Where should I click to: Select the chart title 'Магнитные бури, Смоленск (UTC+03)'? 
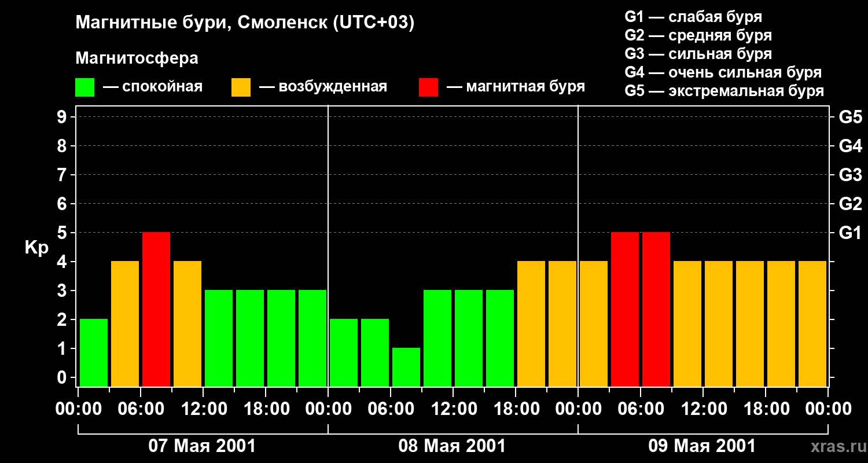tap(245, 24)
